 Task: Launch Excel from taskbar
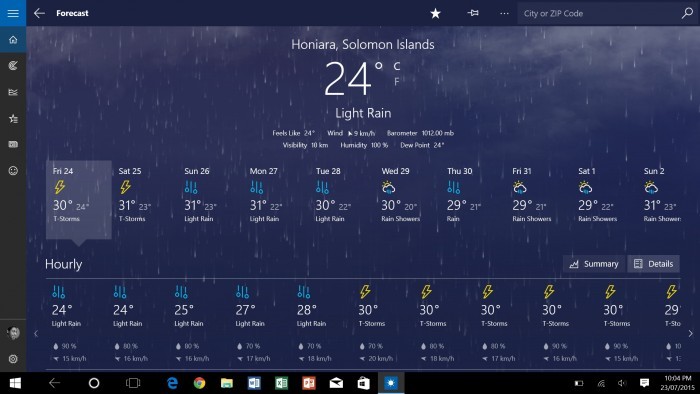[x=281, y=383]
